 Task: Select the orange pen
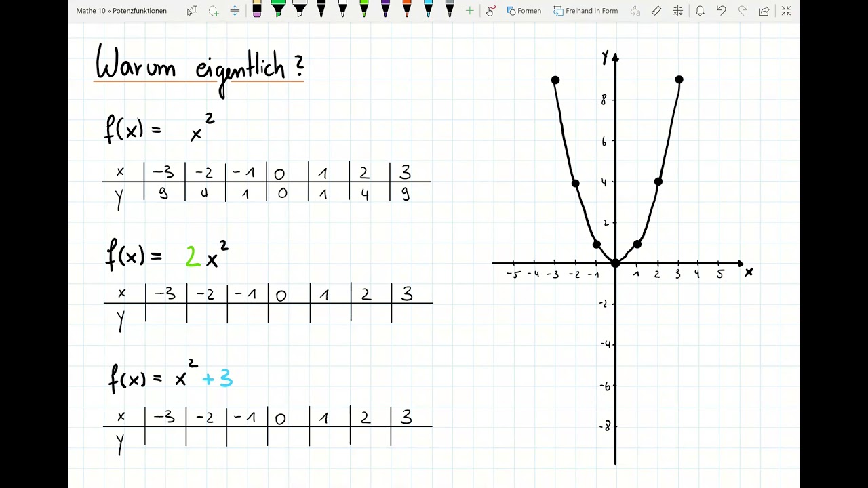click(x=407, y=9)
